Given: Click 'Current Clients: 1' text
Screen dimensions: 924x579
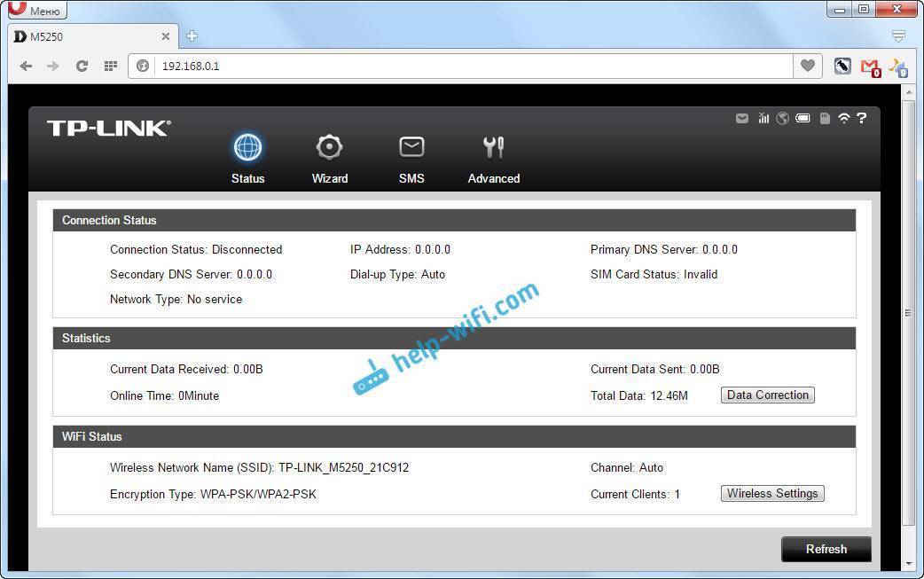Looking at the screenshot, I should pyautogui.click(x=635, y=494).
